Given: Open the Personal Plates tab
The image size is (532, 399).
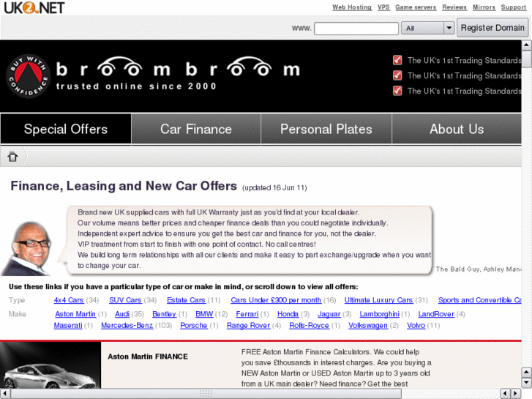Looking at the screenshot, I should [x=326, y=129].
